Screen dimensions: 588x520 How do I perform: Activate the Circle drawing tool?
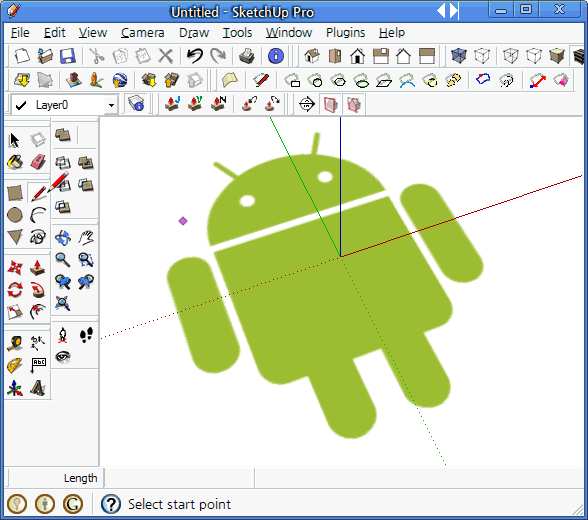pos(15,215)
